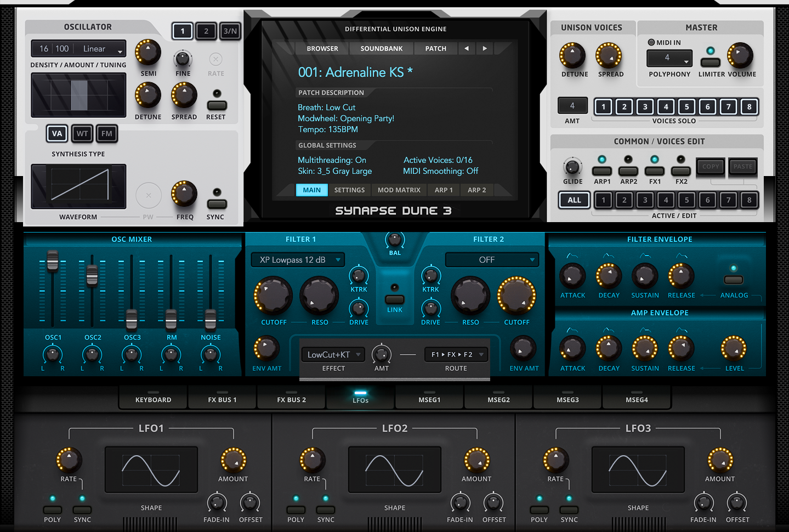The width and height of the screenshot is (789, 532).
Task: Click the Filter Envelope ATTACK knob
Action: tap(572, 276)
